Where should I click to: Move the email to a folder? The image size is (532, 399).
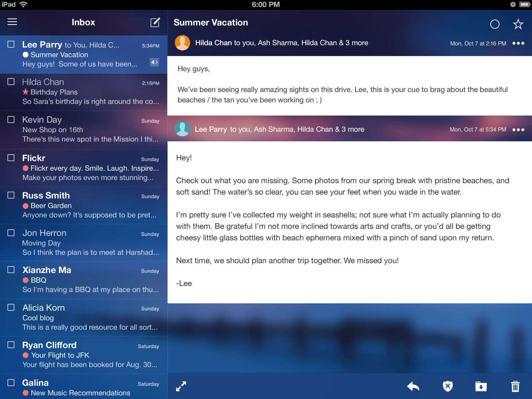click(x=481, y=386)
